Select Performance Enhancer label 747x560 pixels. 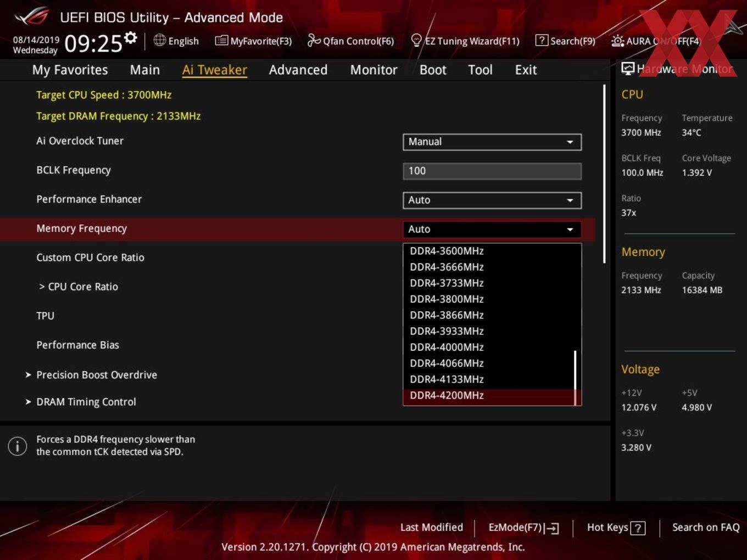point(89,199)
